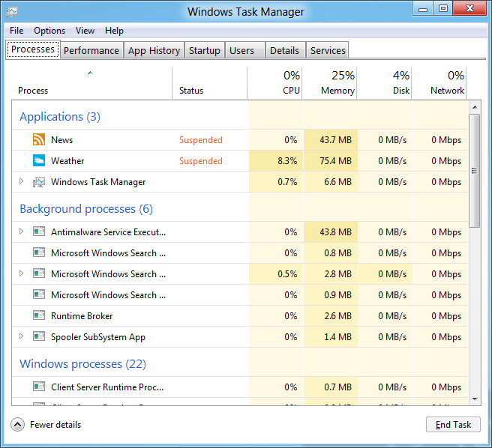Click the Fewer details label

[55, 425]
